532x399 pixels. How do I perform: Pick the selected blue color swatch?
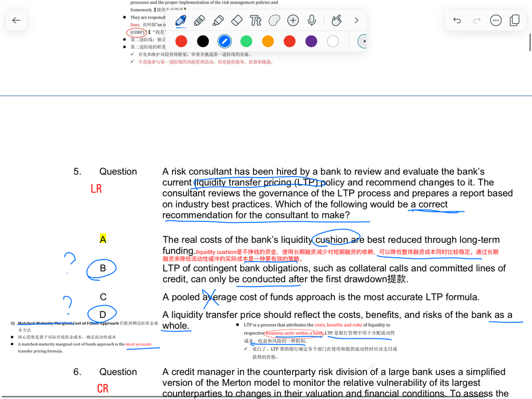(224, 42)
